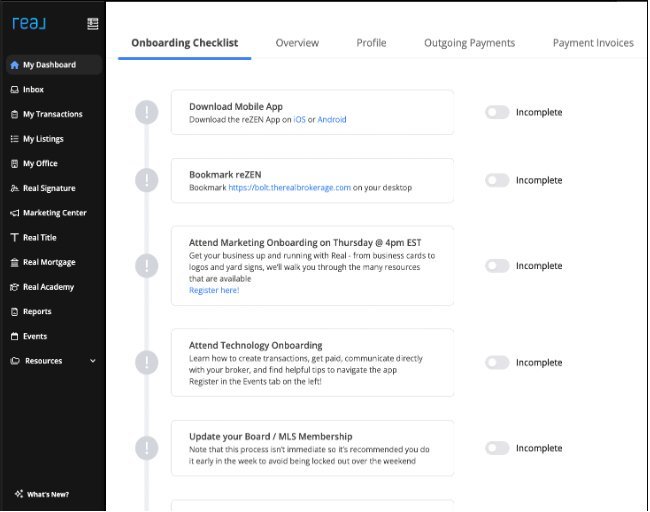The width and height of the screenshot is (650, 512).
Task: Toggle Bookmark reZEN as complete
Action: (x=497, y=180)
